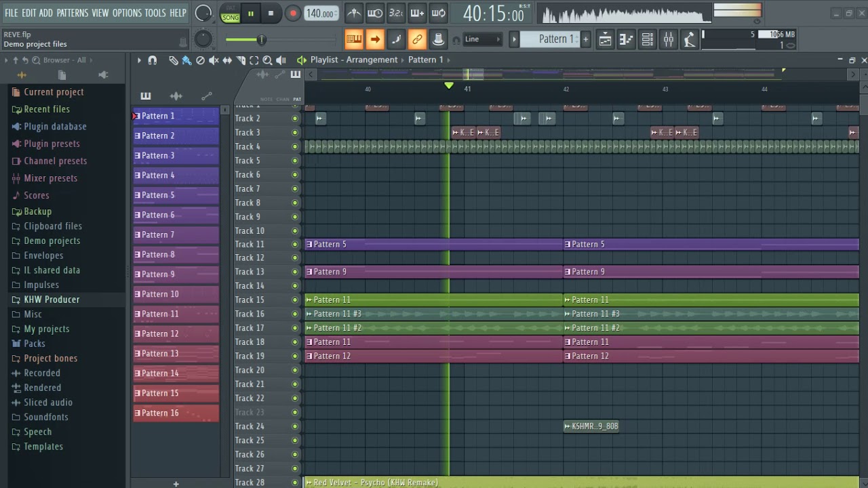This screenshot has width=868, height=488.
Task: Select the Playback speaker tool in Playlist
Action: point(281,60)
